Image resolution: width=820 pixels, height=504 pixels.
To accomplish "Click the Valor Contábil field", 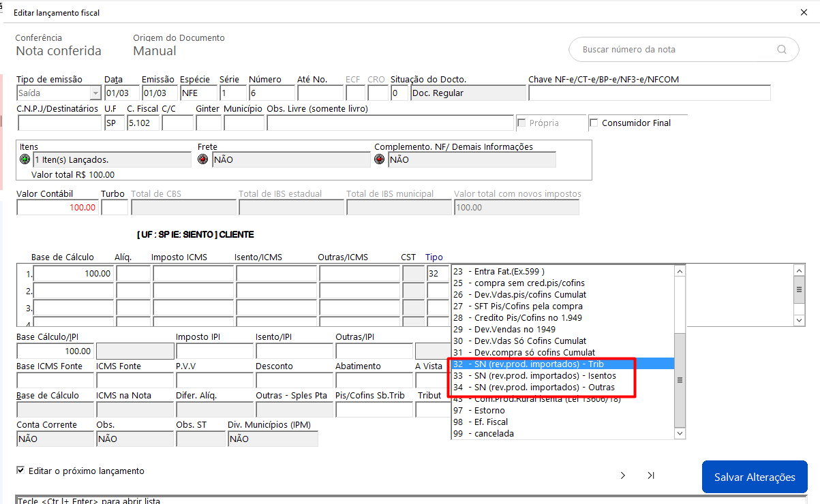I will pyautogui.click(x=57, y=207).
